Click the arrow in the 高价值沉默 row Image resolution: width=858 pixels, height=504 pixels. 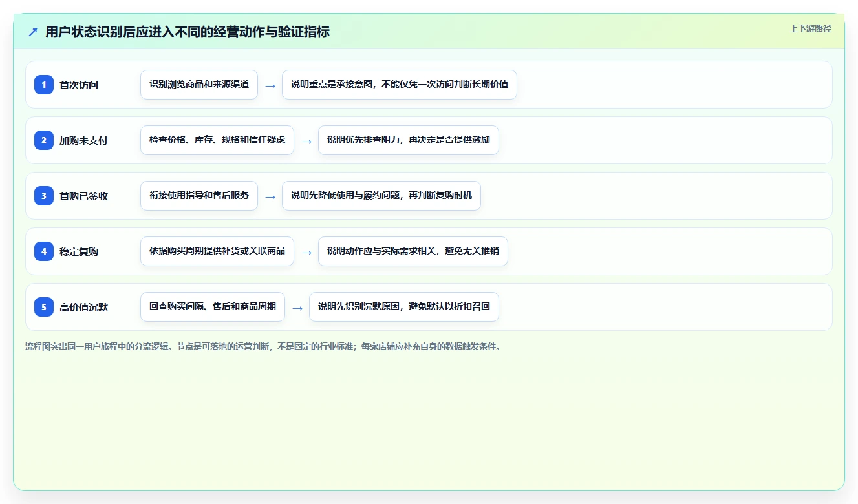pyautogui.click(x=297, y=308)
